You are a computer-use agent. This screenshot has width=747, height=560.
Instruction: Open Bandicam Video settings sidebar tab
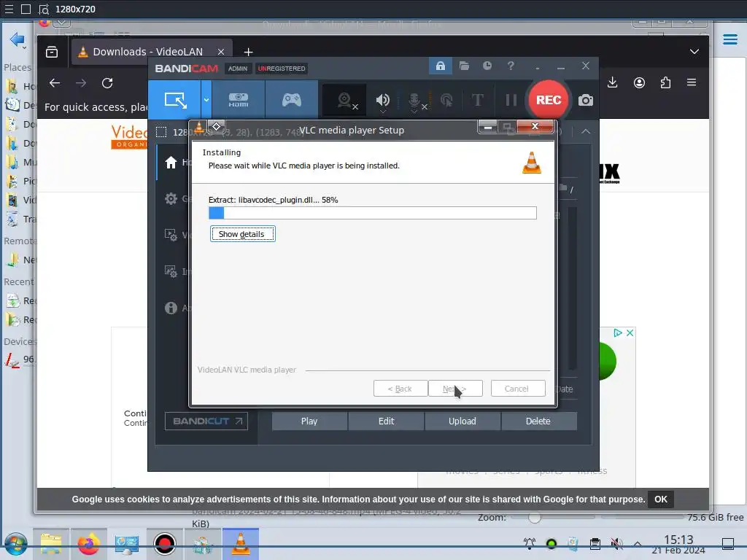click(x=171, y=235)
